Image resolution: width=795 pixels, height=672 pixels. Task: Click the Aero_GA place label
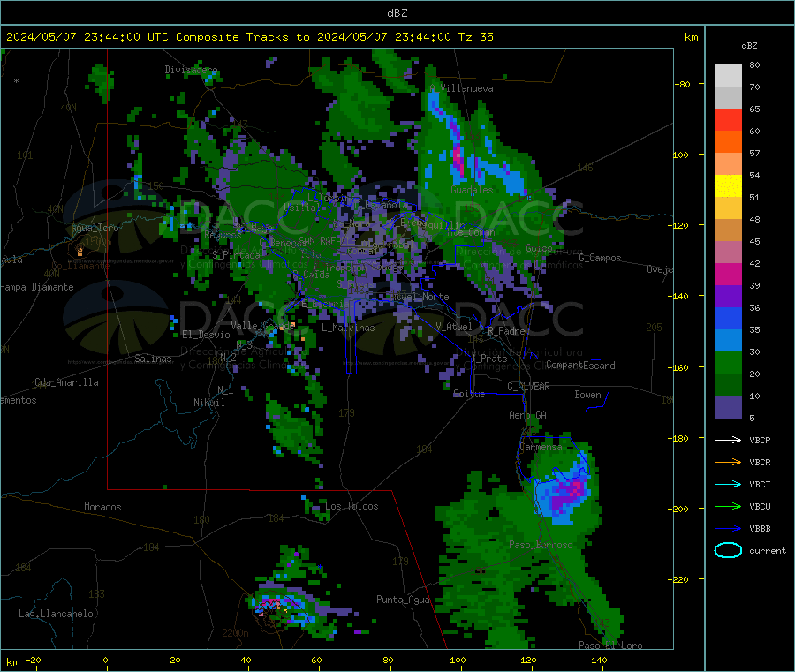[x=528, y=415]
